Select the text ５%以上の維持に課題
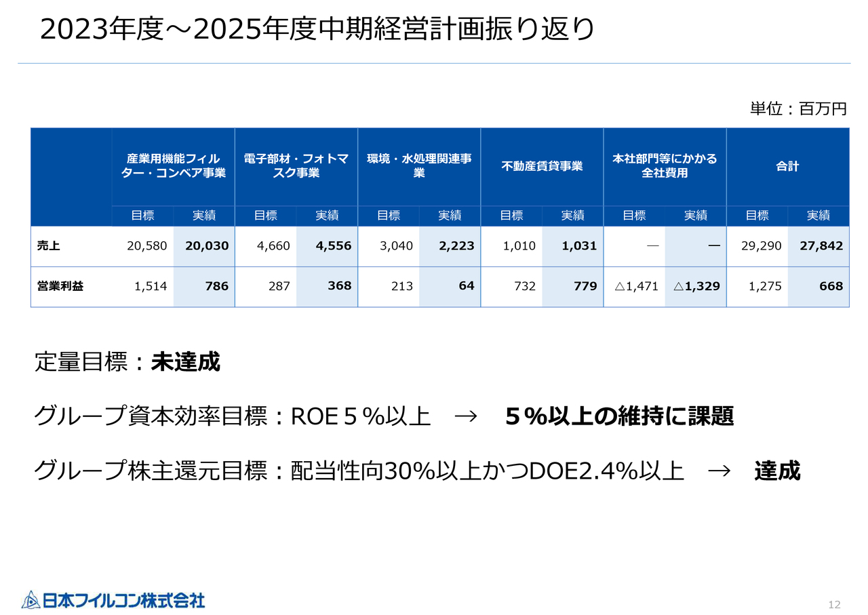The image size is (868, 615). (x=619, y=416)
